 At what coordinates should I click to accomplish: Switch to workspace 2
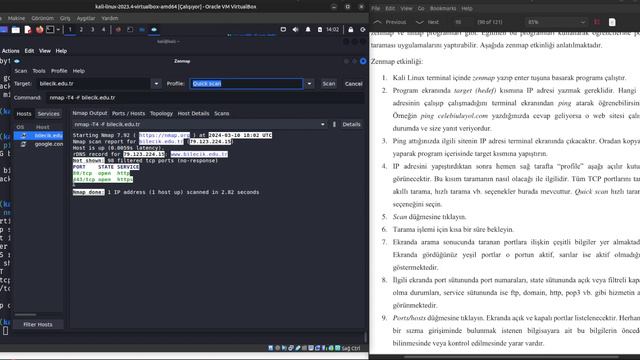tap(81, 29)
